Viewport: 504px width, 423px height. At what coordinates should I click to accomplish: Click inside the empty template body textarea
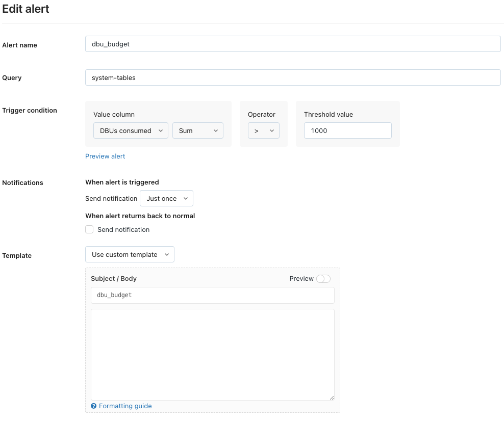212,354
